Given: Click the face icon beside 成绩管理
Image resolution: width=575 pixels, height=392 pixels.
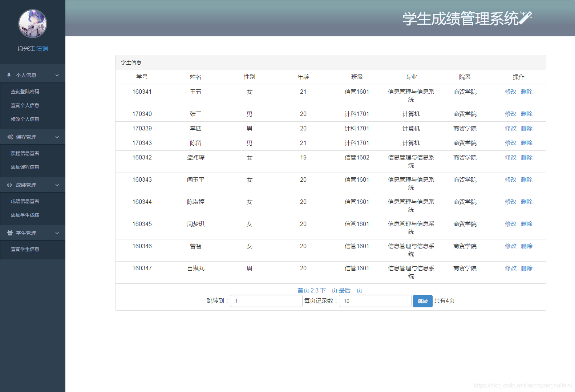Looking at the screenshot, I should coord(9,185).
